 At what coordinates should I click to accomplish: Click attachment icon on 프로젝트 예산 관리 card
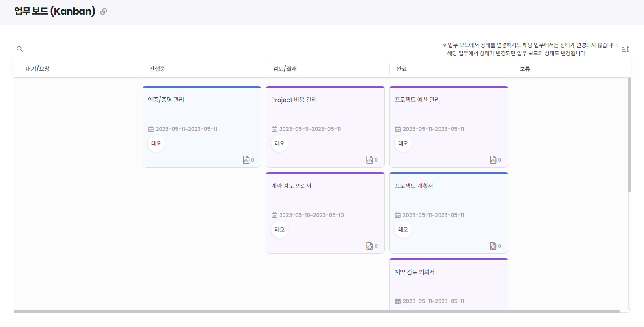(493, 160)
